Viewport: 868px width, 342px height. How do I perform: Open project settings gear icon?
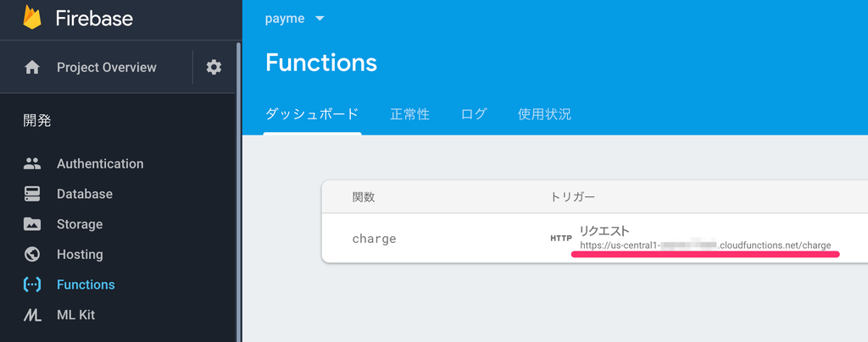214,68
